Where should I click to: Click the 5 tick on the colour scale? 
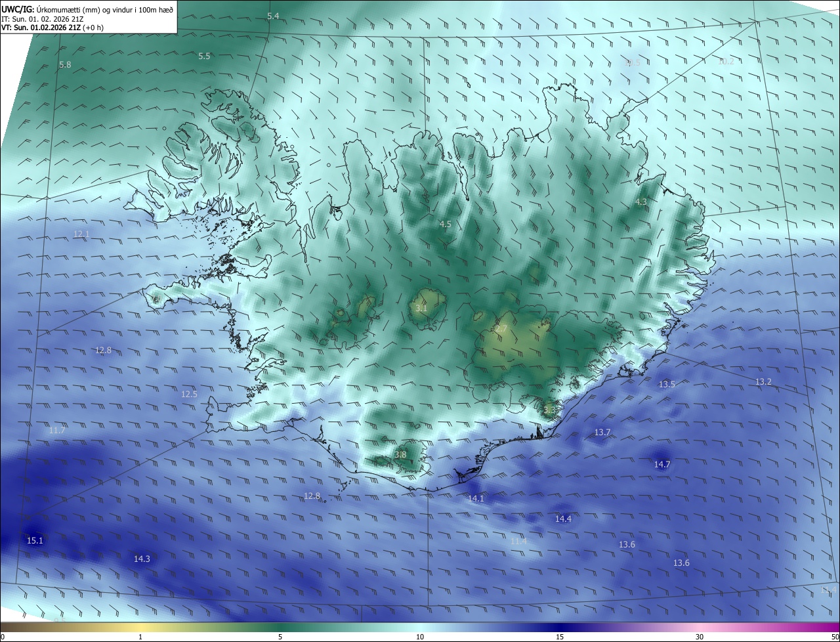(280, 637)
